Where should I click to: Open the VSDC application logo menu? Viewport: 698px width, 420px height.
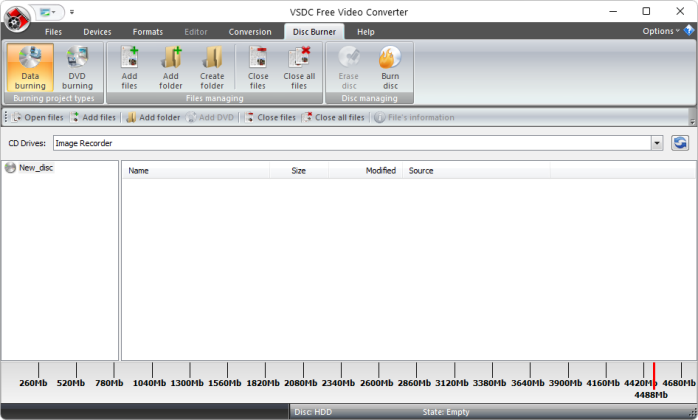click(x=17, y=19)
